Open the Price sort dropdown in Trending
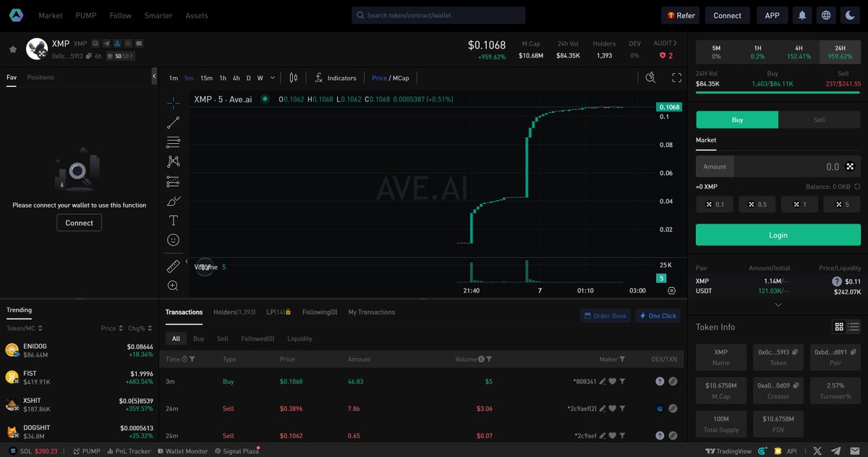Screen dimensions: 868x457 (119, 328)
